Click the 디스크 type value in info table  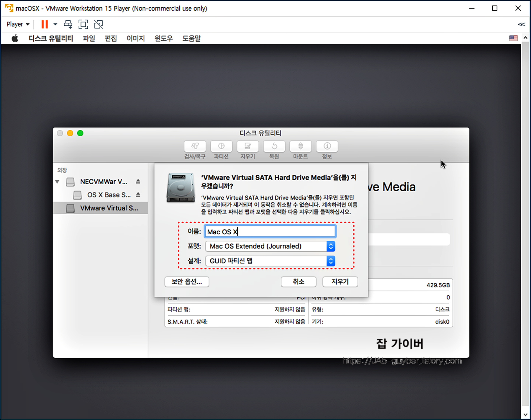click(x=442, y=309)
